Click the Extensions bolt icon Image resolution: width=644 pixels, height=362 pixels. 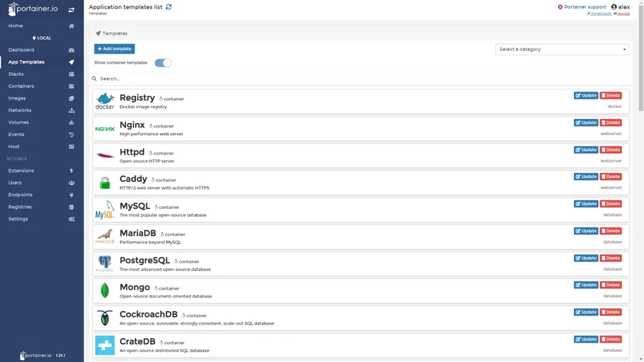point(72,171)
